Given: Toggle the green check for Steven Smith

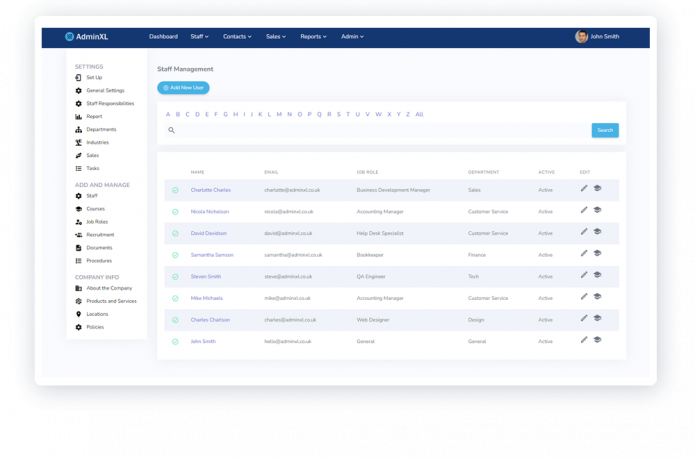Looking at the screenshot, I should pos(176,277).
